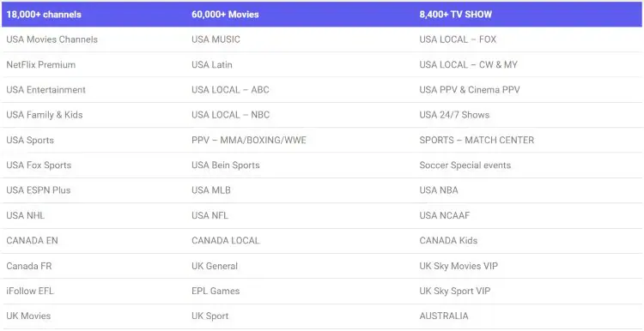
Task: Select USA Movies Channels entry
Action: pyautogui.click(x=52, y=39)
